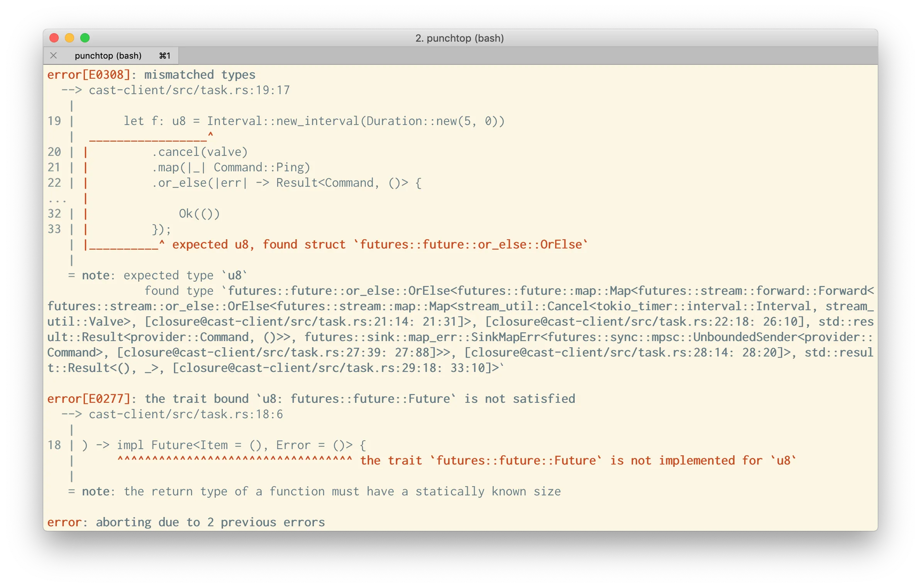Viewport: 921px width, 588px height.
Task: Click the 'found type `futures::future::or_else::OrElse' line
Action: [x=509, y=291]
